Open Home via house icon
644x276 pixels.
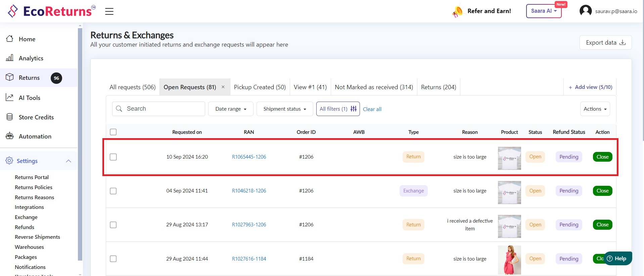tap(10, 39)
